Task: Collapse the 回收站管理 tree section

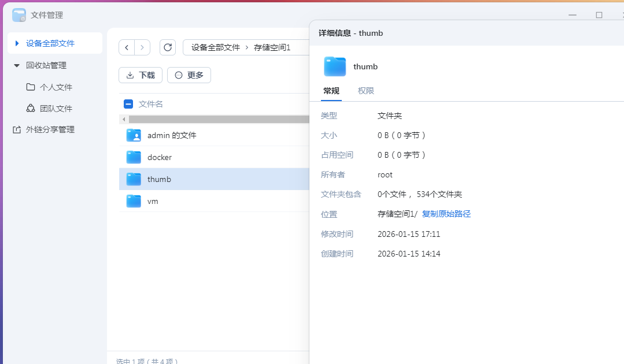Action: [16, 65]
